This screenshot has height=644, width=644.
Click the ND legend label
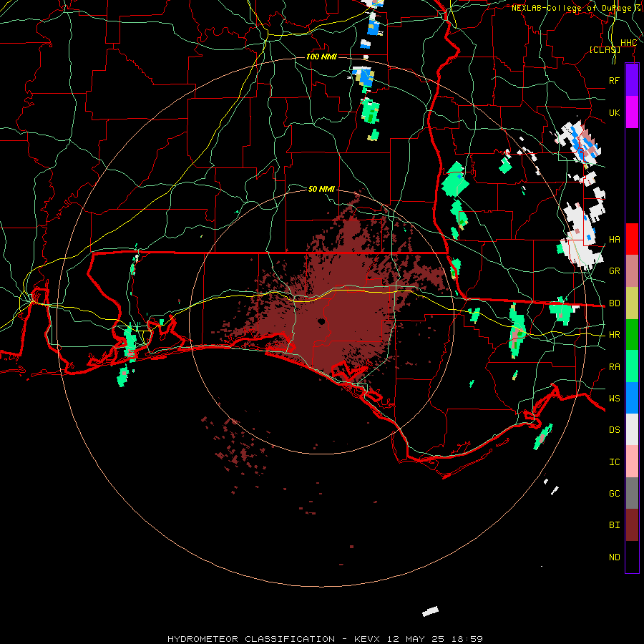pos(614,557)
